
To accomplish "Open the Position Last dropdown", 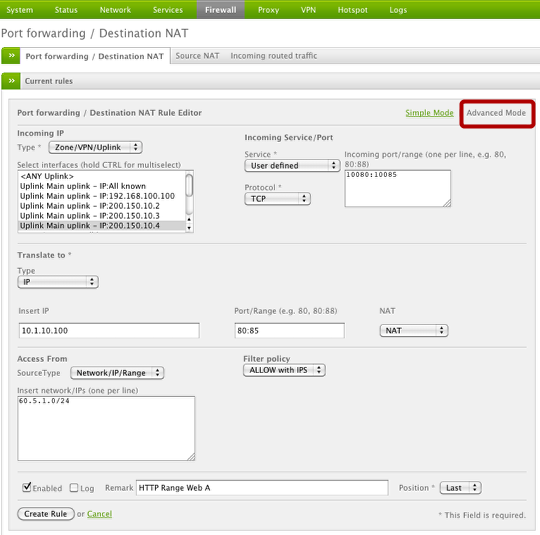I will click(x=460, y=488).
